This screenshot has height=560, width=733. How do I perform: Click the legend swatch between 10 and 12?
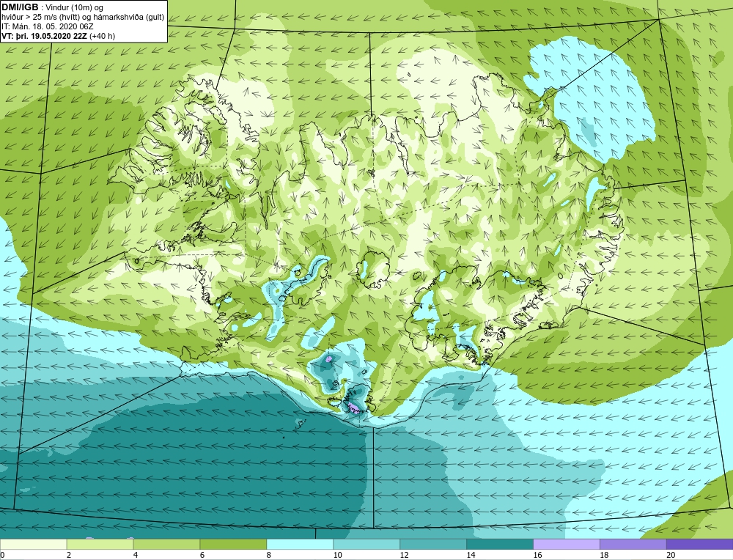tap(366, 544)
